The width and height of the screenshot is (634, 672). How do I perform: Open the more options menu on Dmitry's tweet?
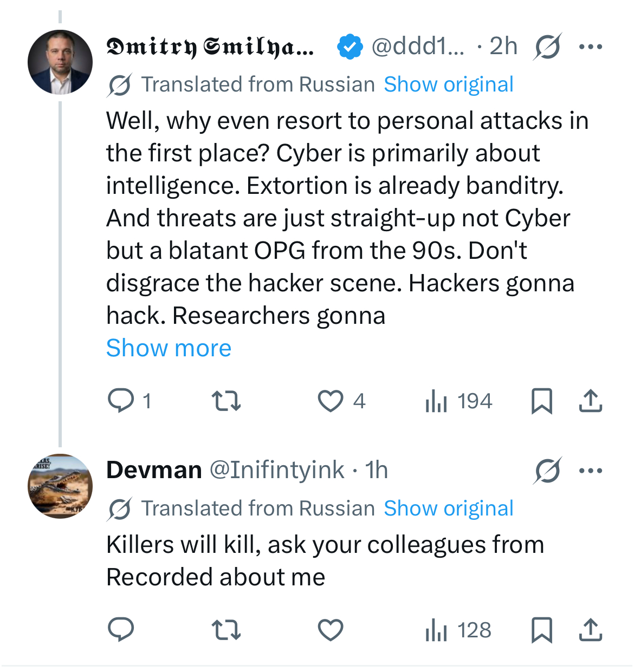click(x=591, y=46)
